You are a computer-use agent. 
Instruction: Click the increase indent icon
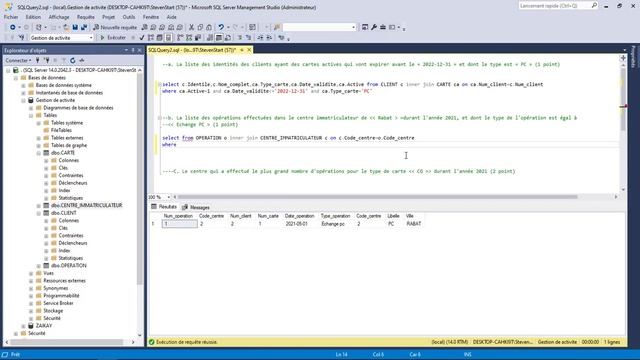[269, 38]
